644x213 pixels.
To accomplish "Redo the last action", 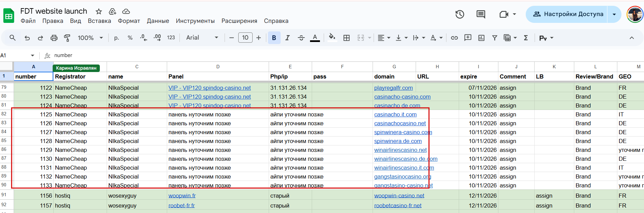I will coord(40,38).
